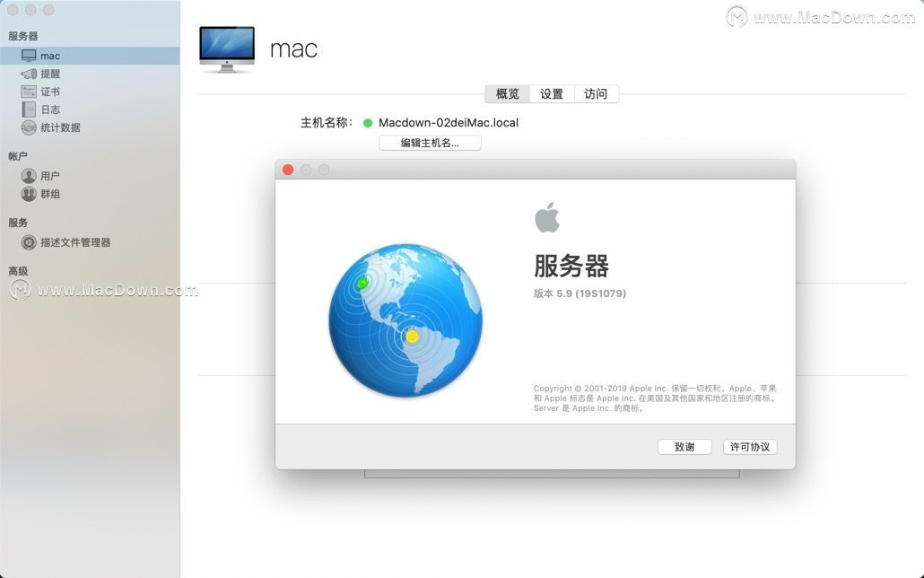Image resolution: width=924 pixels, height=578 pixels.
Task: Click the 高级 section header in sidebar
Action: pyautogui.click(x=18, y=271)
